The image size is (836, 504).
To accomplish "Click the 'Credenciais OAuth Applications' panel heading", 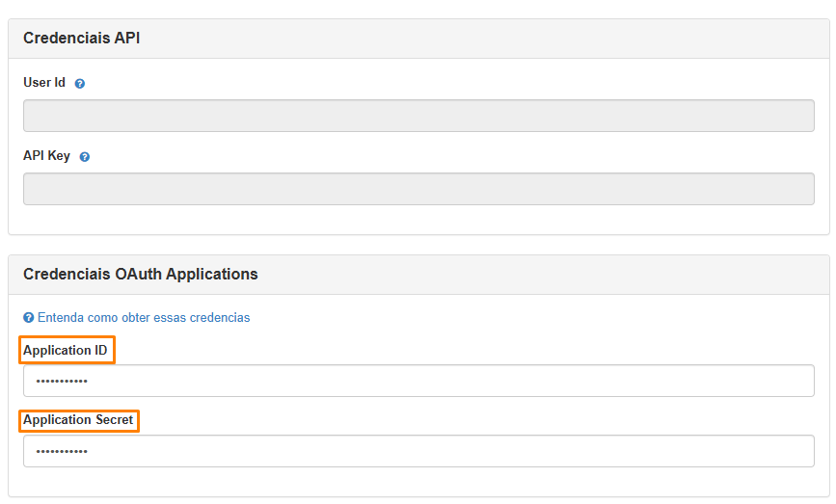I will 141,274.
